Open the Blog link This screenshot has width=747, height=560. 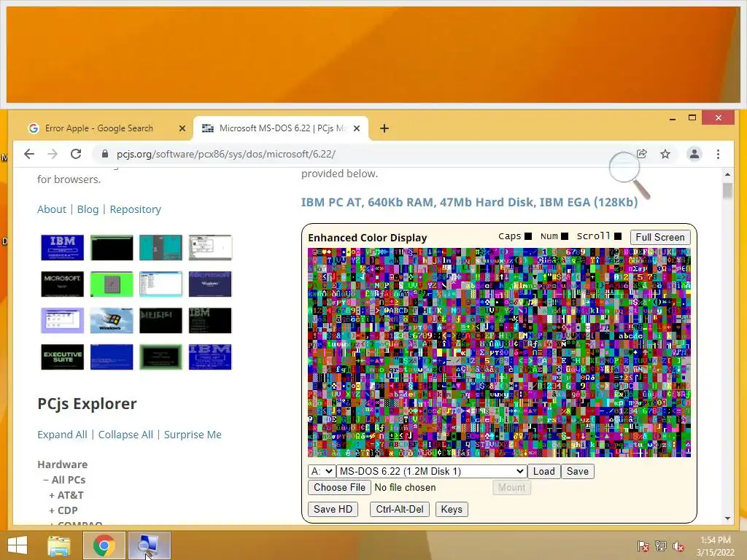pyautogui.click(x=88, y=209)
